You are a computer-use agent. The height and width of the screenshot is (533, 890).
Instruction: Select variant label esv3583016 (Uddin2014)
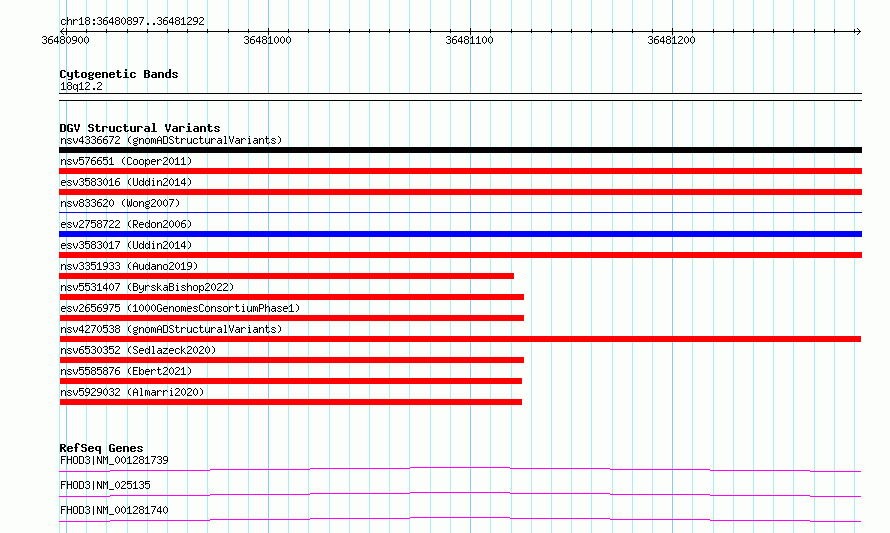tap(126, 182)
